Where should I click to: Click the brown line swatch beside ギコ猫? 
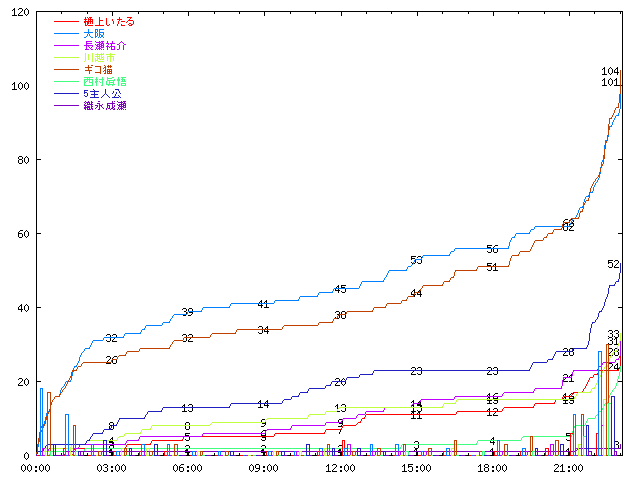(67, 70)
